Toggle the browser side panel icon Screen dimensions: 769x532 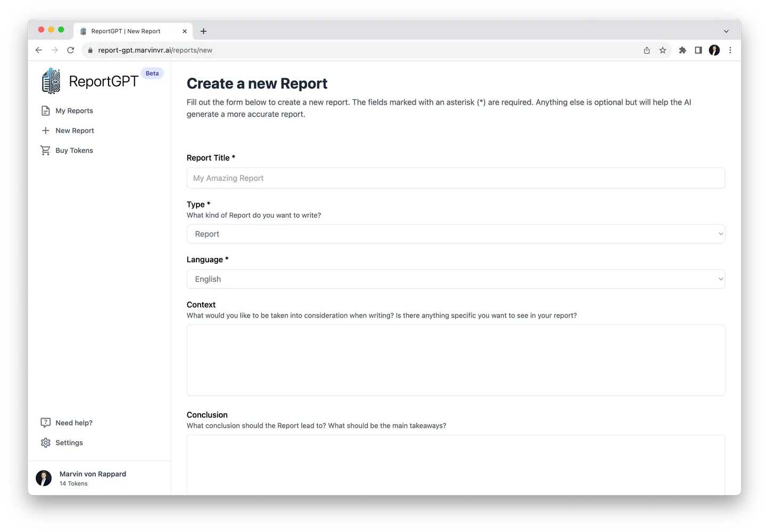tap(698, 50)
